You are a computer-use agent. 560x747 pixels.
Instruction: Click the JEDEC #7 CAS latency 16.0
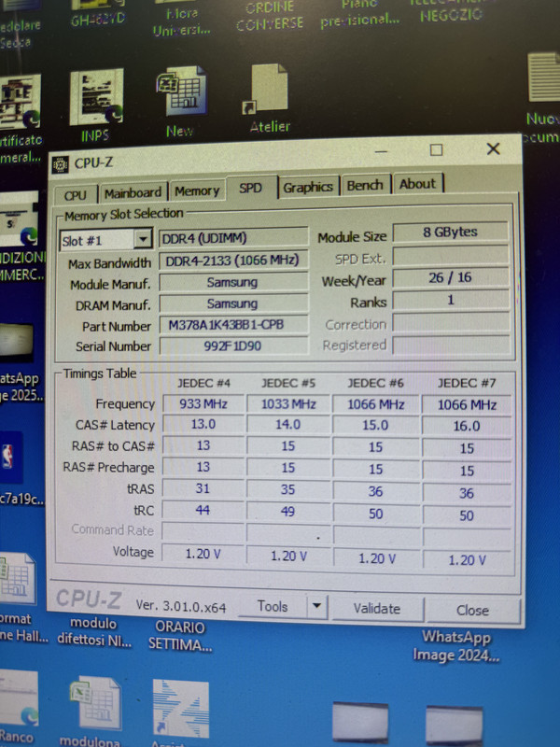[467, 426]
